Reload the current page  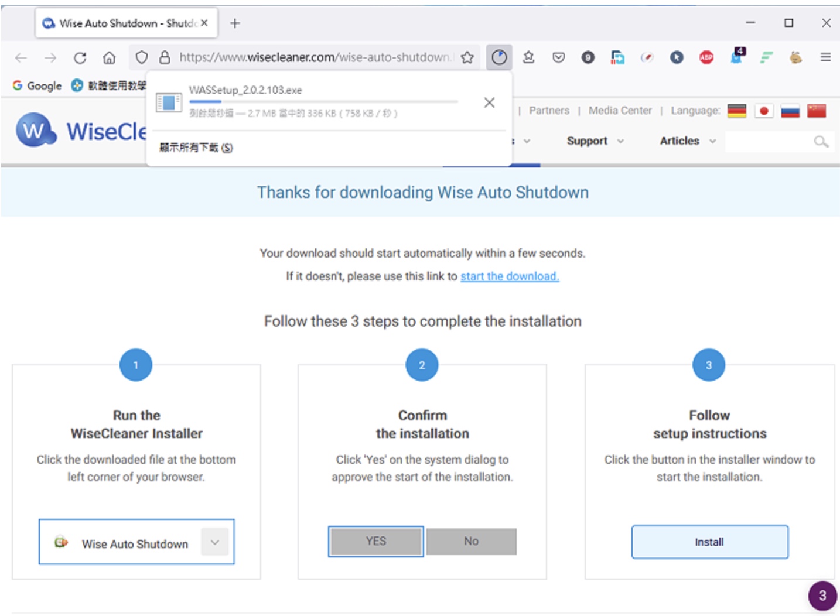pos(80,57)
